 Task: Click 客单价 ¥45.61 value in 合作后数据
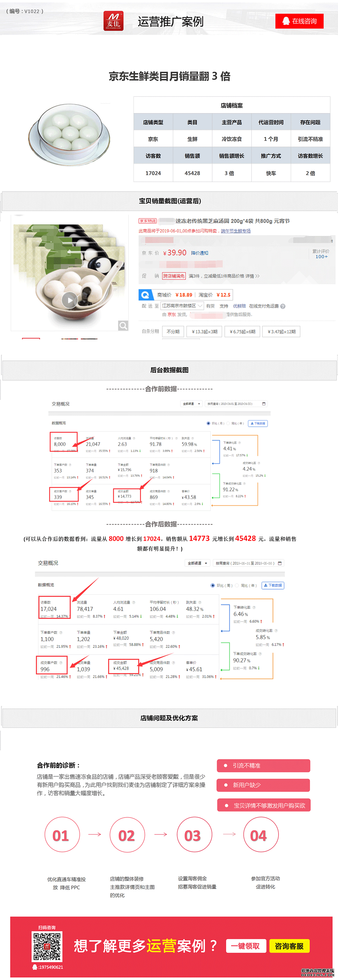tap(194, 669)
